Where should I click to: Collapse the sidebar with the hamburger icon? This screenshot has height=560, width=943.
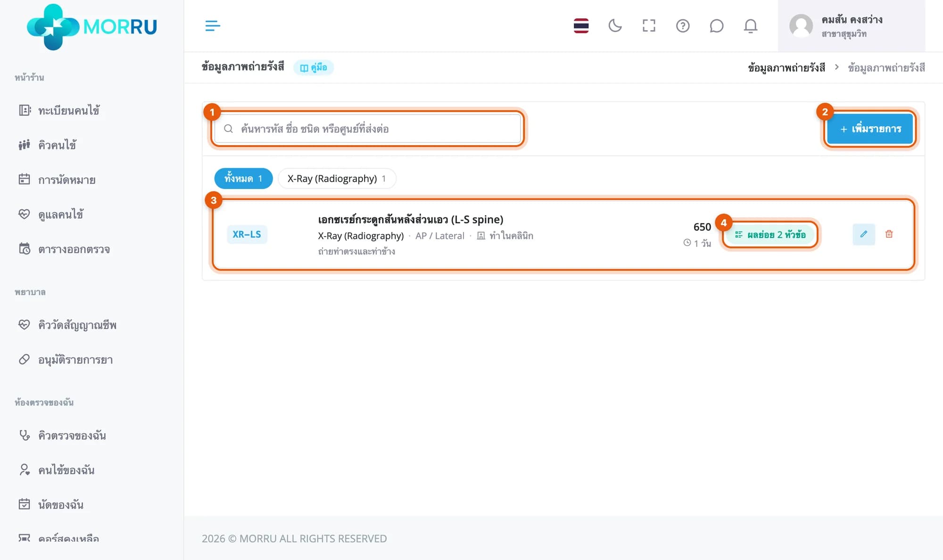click(x=213, y=26)
